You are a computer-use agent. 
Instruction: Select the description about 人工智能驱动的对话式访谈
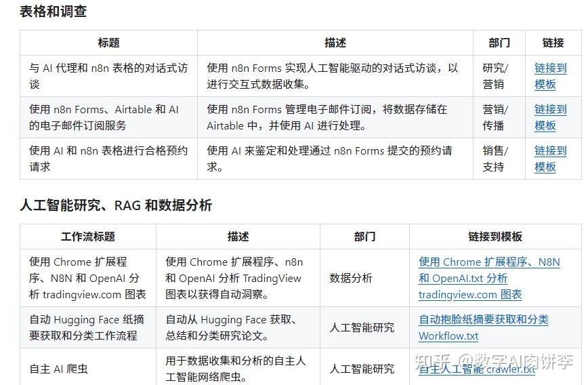335,76
